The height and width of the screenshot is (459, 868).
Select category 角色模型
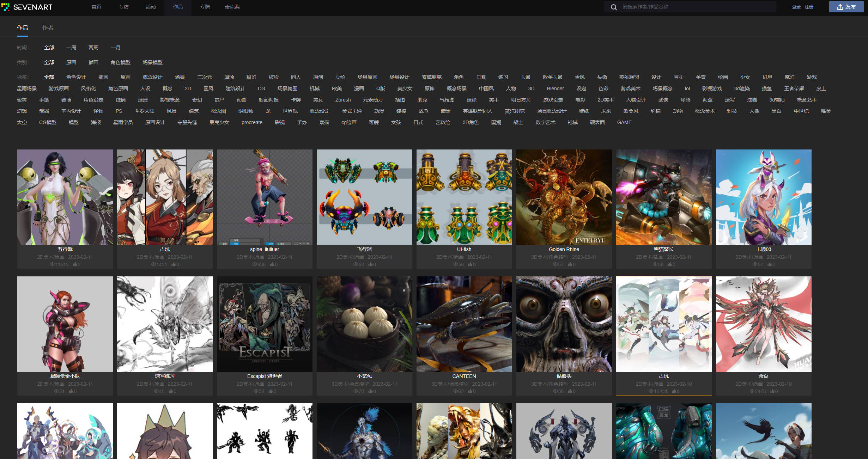[x=120, y=62]
